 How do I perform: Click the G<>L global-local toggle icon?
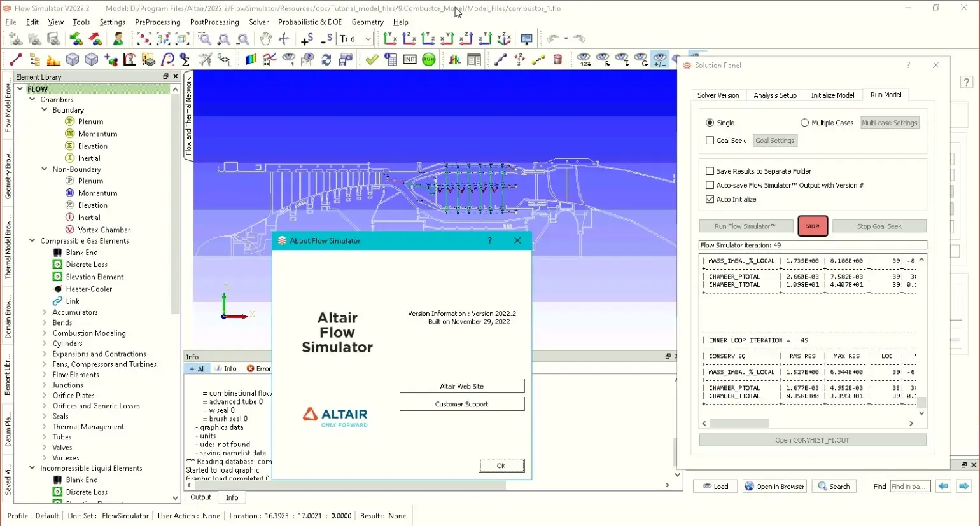[225, 60]
